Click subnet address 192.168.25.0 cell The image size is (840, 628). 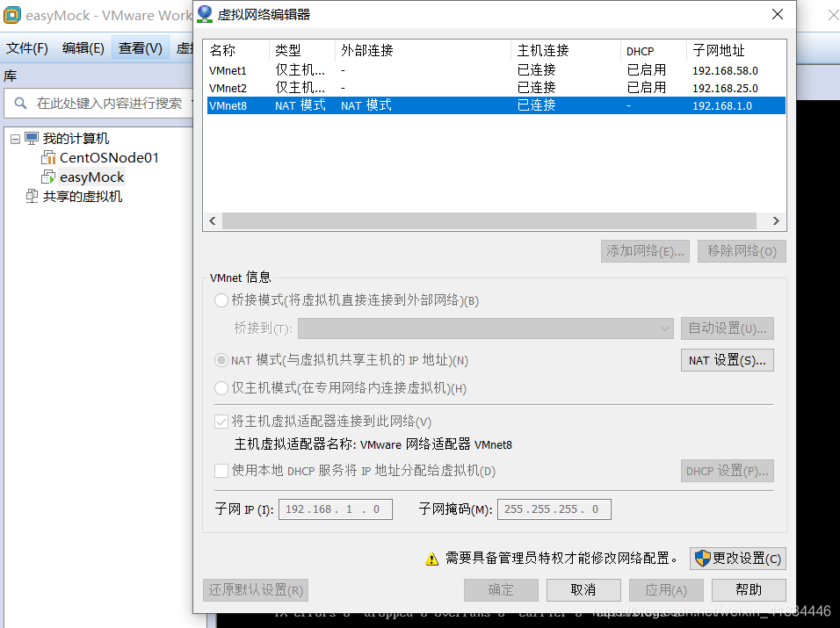tap(726, 89)
